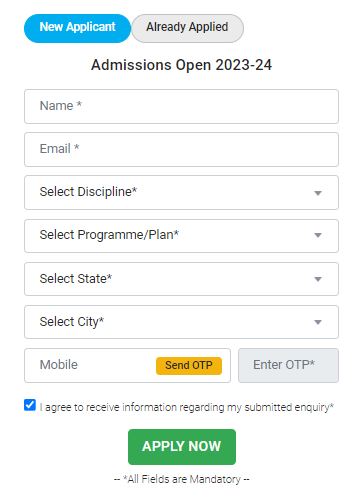Submit the form with APPLY NOW

[x=182, y=447]
